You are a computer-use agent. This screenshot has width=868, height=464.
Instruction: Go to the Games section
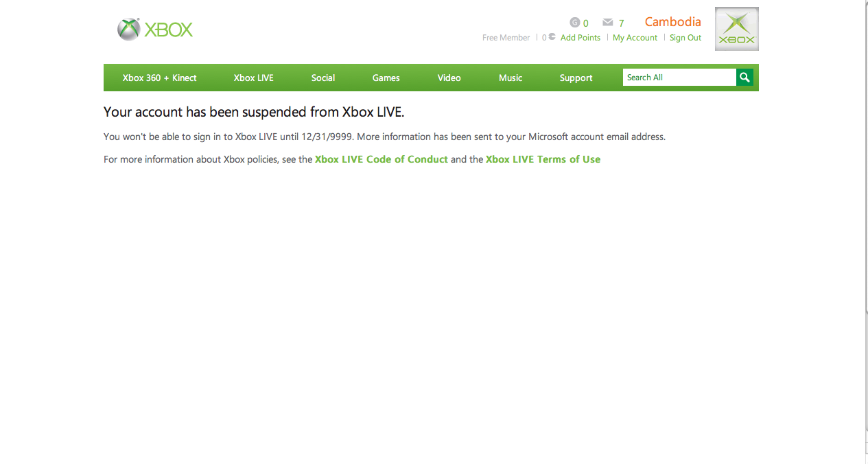click(386, 78)
